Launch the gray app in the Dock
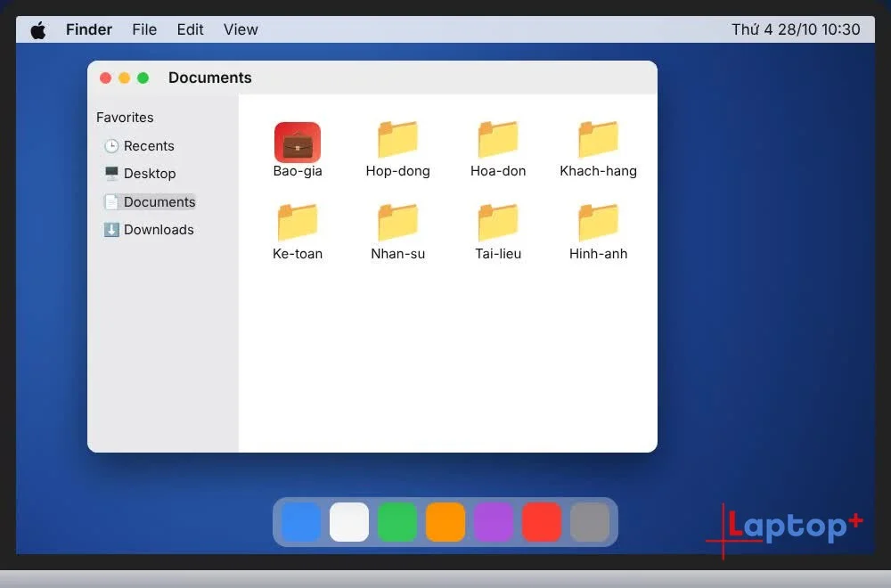Screen dimensions: 891x588 [590, 521]
